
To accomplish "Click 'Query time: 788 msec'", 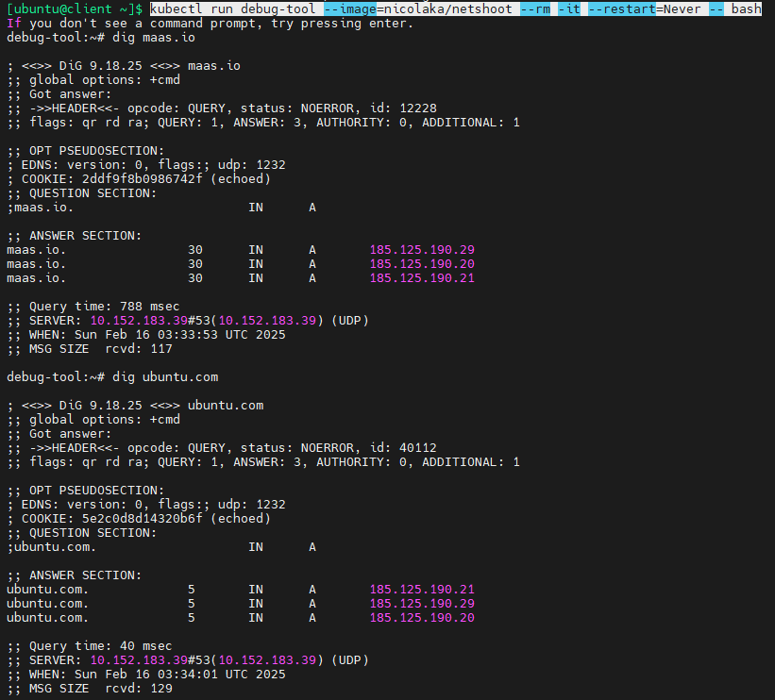I will [104, 307].
